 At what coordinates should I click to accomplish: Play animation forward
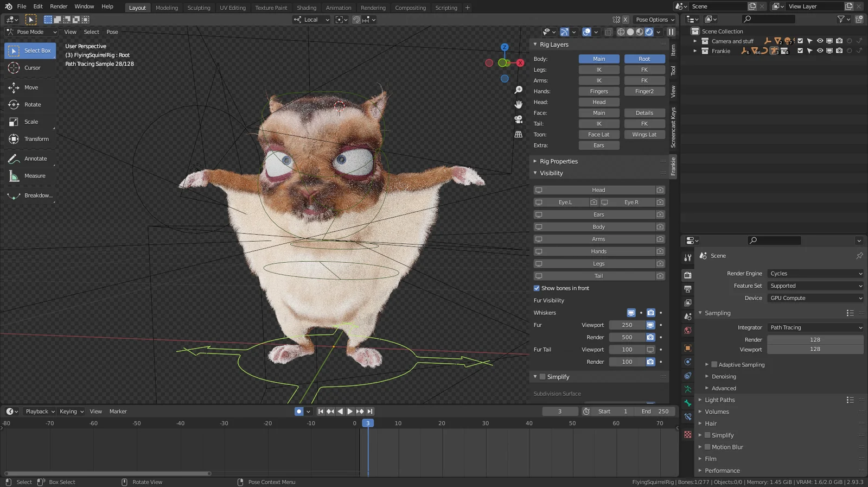(350, 412)
